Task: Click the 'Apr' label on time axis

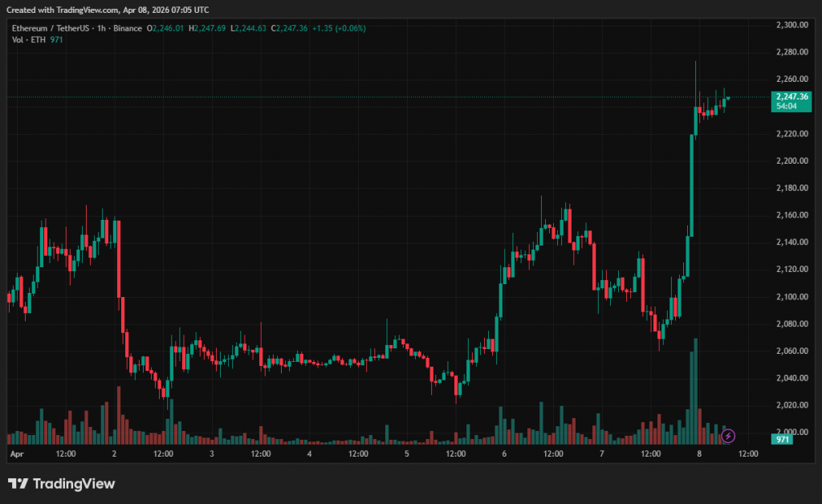Action: [x=16, y=454]
